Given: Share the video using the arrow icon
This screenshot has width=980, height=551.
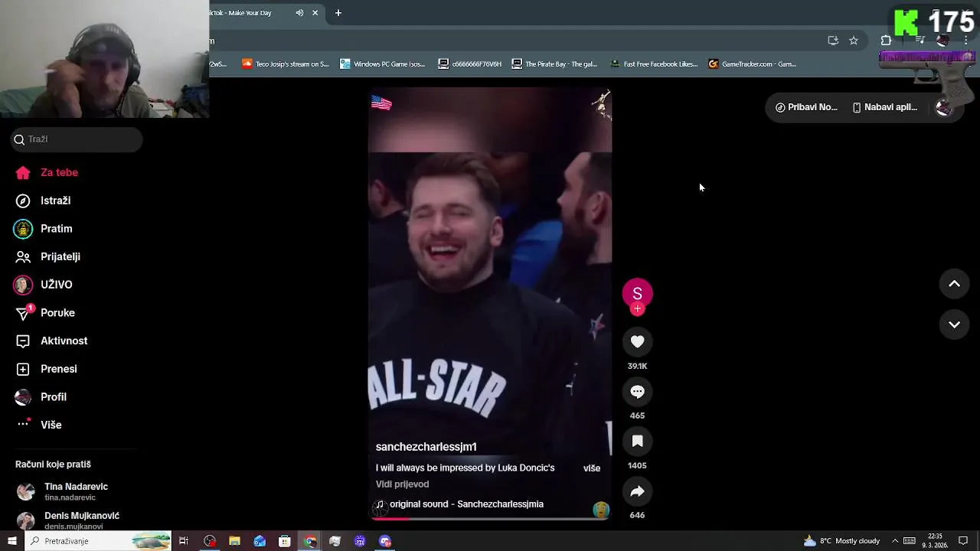Looking at the screenshot, I should (637, 491).
